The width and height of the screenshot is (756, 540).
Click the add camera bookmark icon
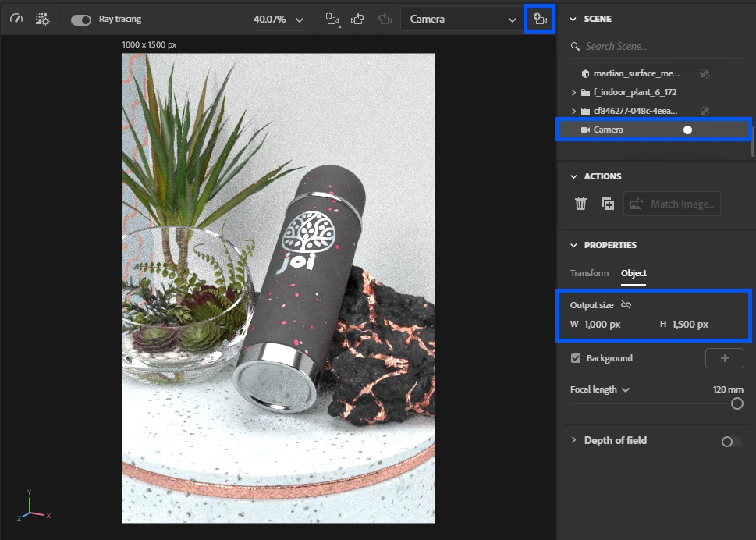point(540,20)
